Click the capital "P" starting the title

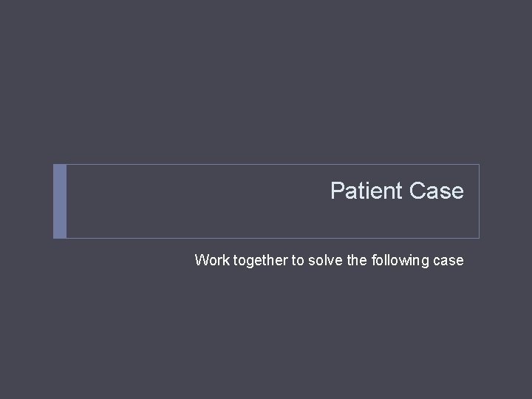click(x=337, y=191)
